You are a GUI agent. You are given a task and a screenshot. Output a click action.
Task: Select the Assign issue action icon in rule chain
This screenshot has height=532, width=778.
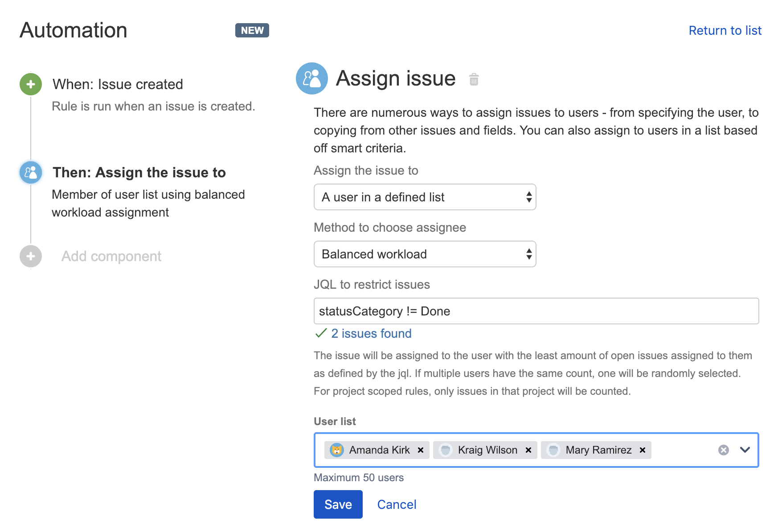click(31, 172)
